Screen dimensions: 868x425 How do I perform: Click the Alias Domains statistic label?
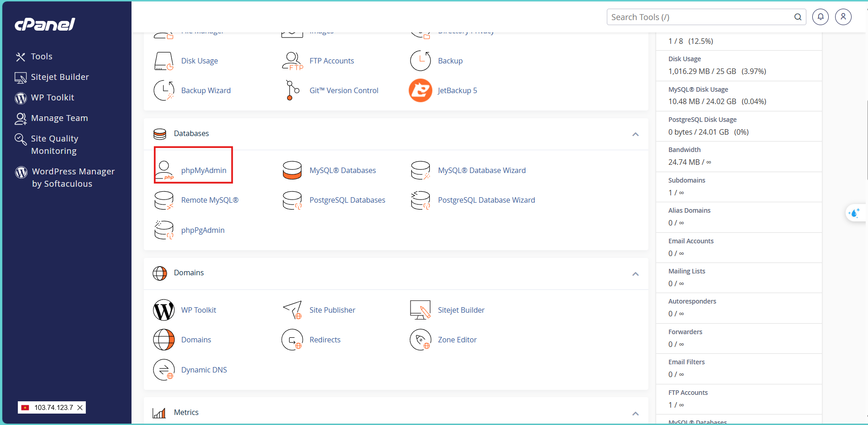(x=689, y=210)
